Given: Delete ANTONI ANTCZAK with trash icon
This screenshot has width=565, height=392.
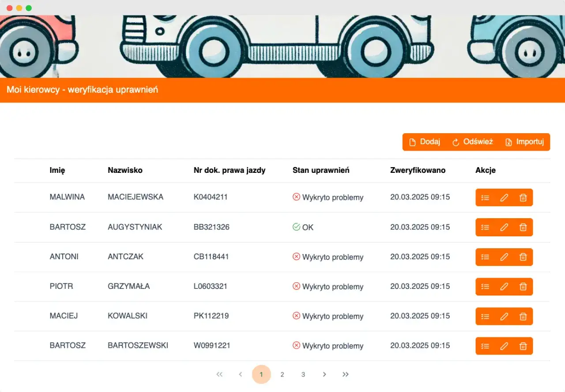Looking at the screenshot, I should (x=523, y=257).
